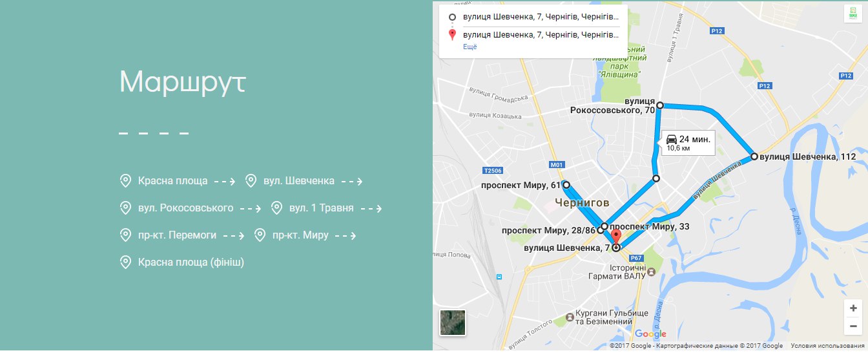Click the пр-кт. Миру route stop
868x353 pixels.
point(300,235)
